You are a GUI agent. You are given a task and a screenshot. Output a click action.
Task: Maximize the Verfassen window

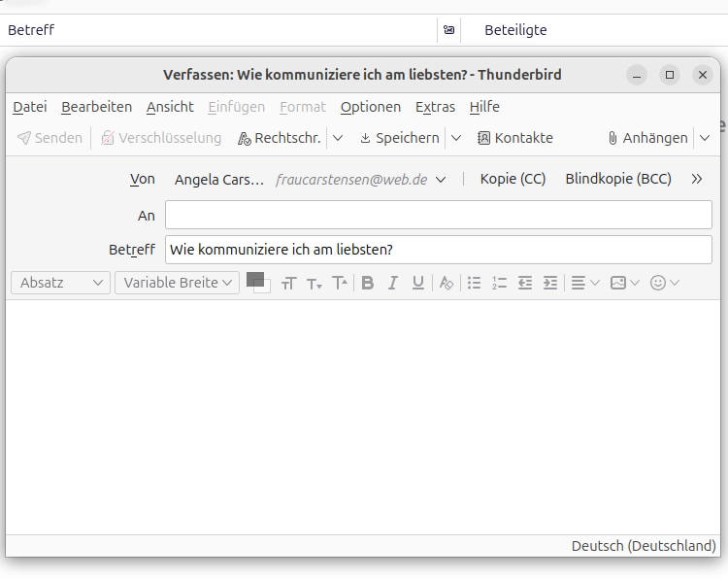(670, 75)
